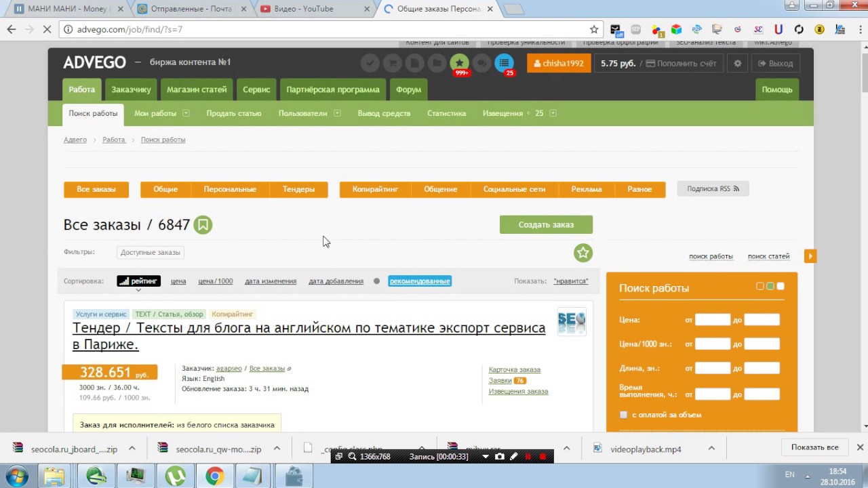Open the blue list icon with 25 badge
The height and width of the screenshot is (488, 868).
tap(504, 63)
